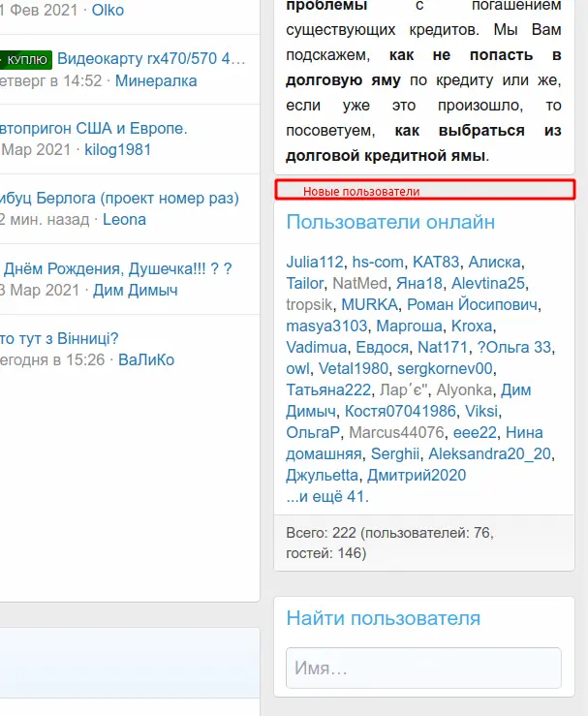The width and height of the screenshot is (588, 716).
Task: Open online user Vadimua
Action: 317,348
